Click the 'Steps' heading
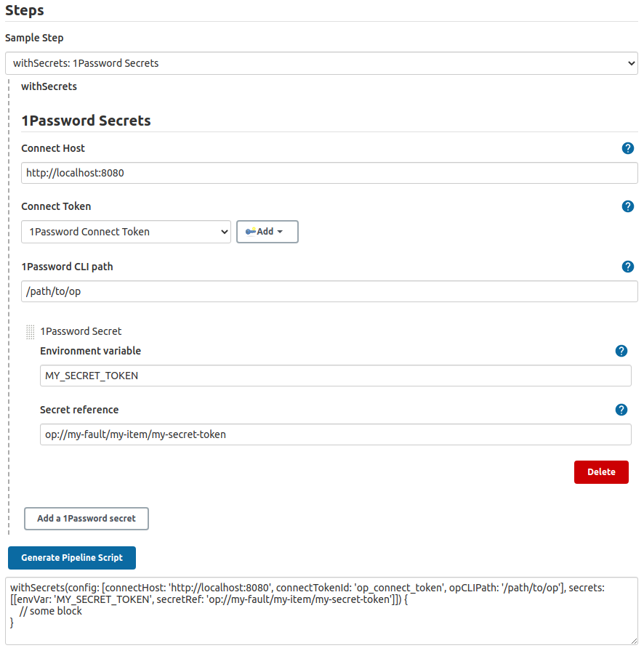The width and height of the screenshot is (644, 648). tap(25, 10)
